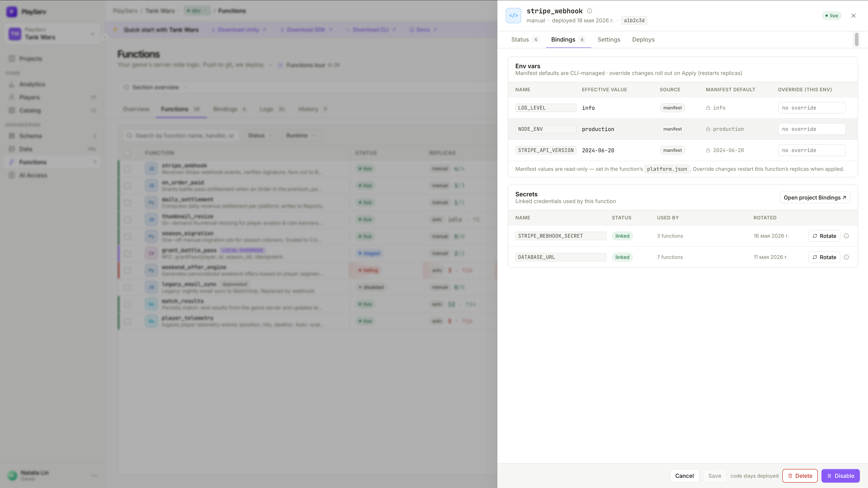Tick the checkbox for on_order_paid row

pos(127,185)
